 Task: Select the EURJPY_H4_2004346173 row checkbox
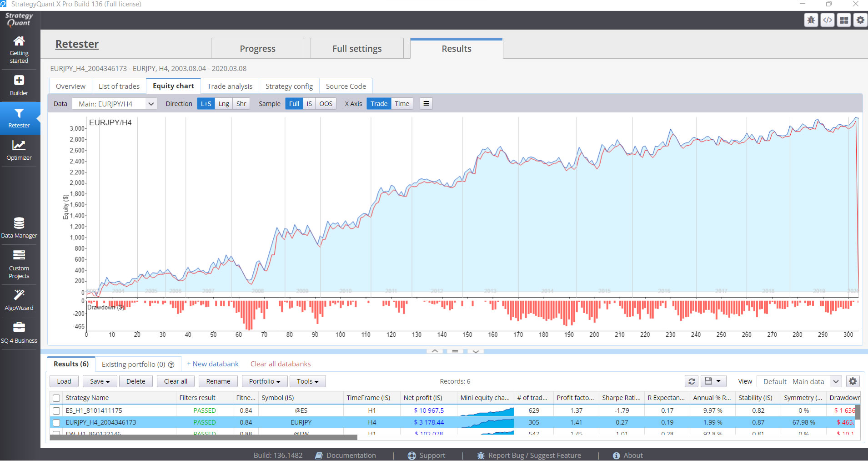[x=56, y=422]
